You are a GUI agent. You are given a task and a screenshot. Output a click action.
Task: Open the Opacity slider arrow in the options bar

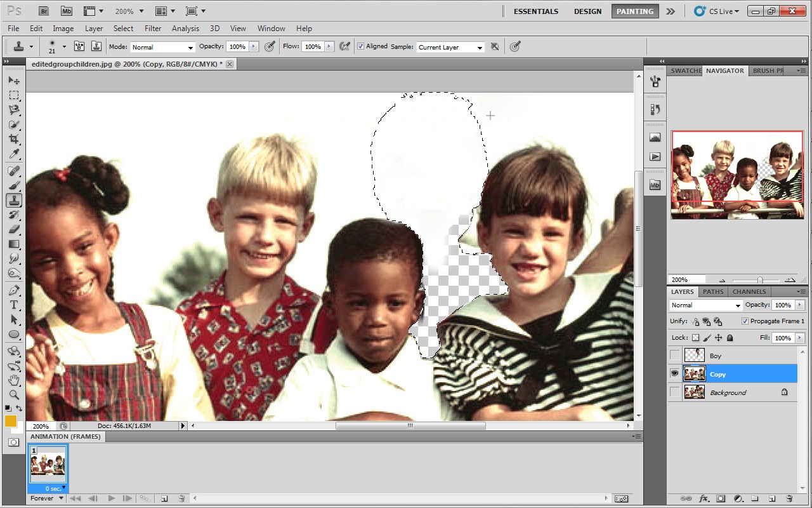point(254,46)
